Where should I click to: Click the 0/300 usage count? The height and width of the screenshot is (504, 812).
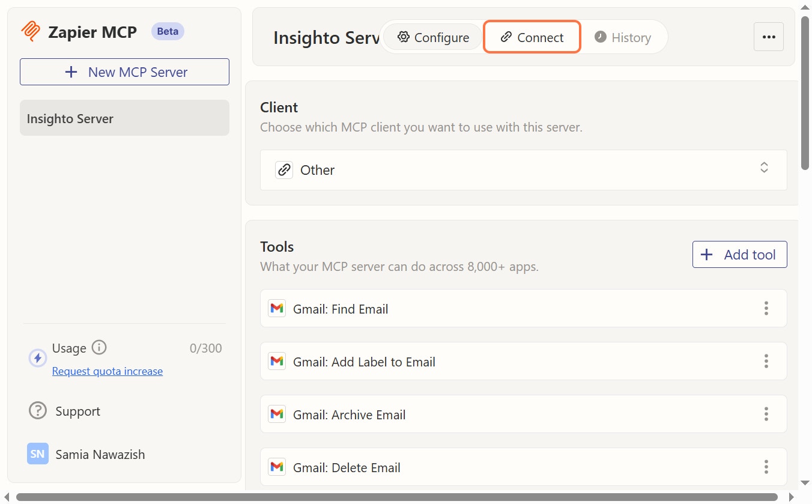205,348
